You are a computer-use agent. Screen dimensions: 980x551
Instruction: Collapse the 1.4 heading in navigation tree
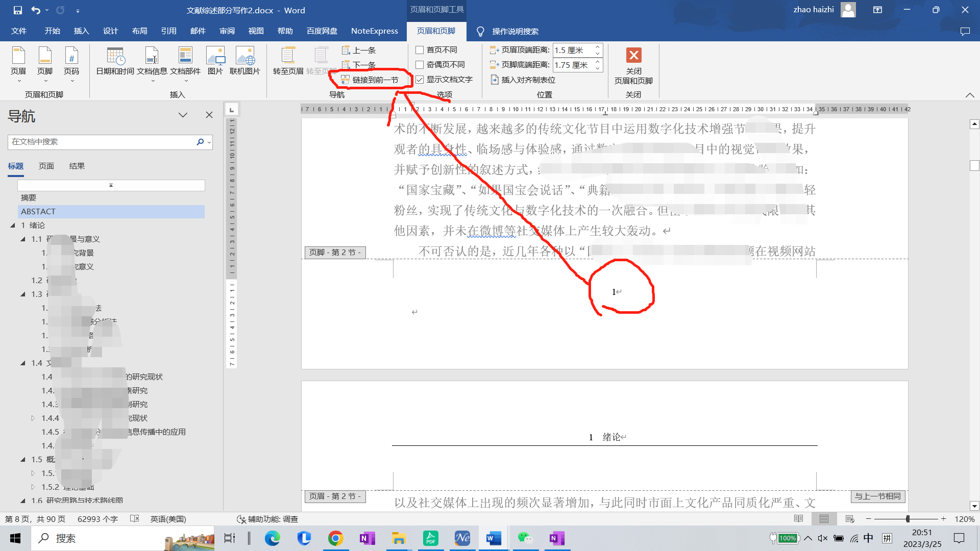click(x=23, y=363)
